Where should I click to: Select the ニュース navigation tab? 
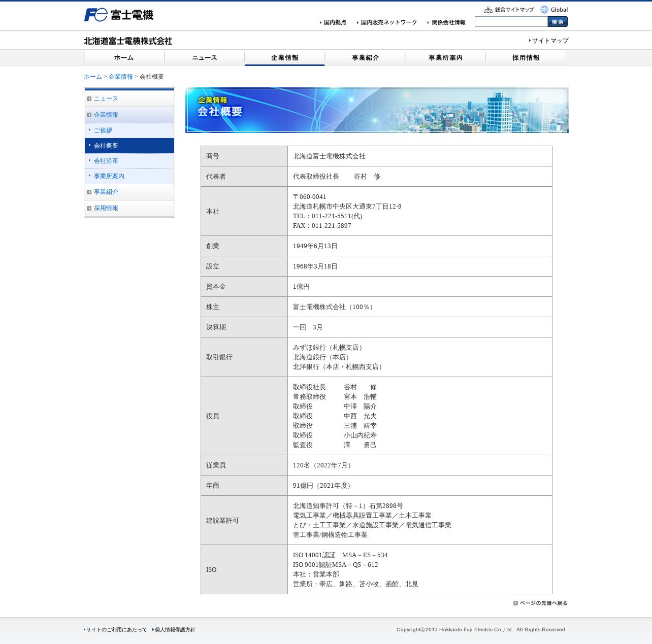click(204, 58)
